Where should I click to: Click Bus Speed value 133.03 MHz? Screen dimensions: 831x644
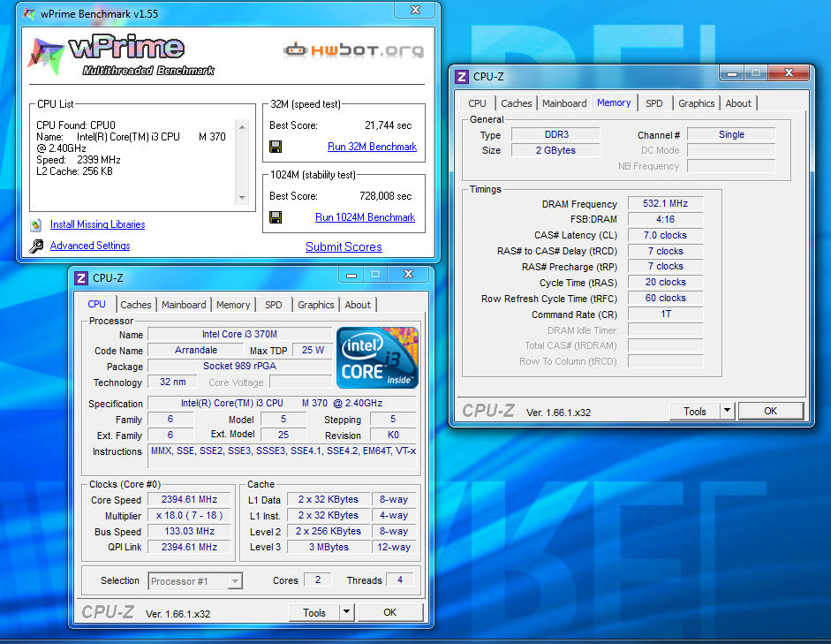pos(189,532)
